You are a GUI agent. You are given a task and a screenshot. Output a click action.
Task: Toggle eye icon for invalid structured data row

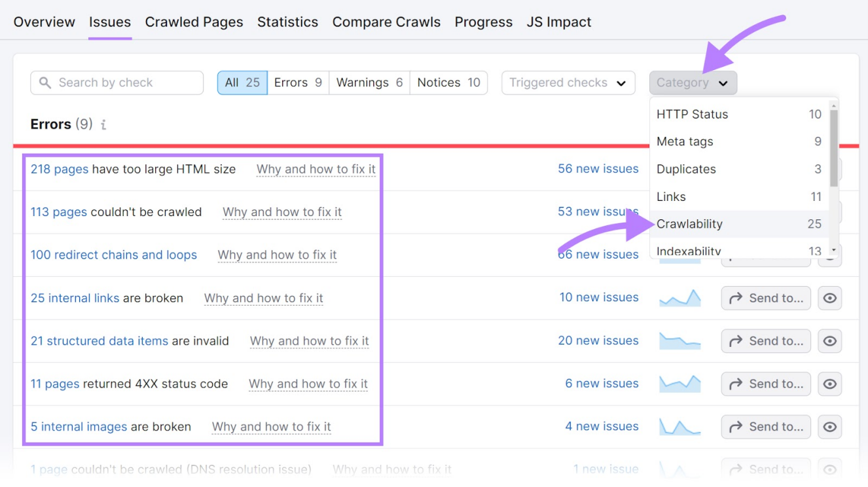click(x=829, y=341)
